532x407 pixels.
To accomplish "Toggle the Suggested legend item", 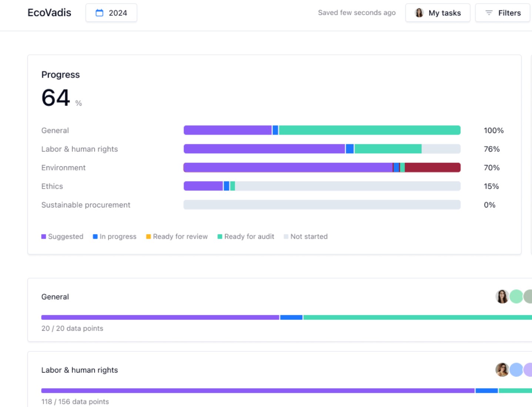I will tap(62, 237).
